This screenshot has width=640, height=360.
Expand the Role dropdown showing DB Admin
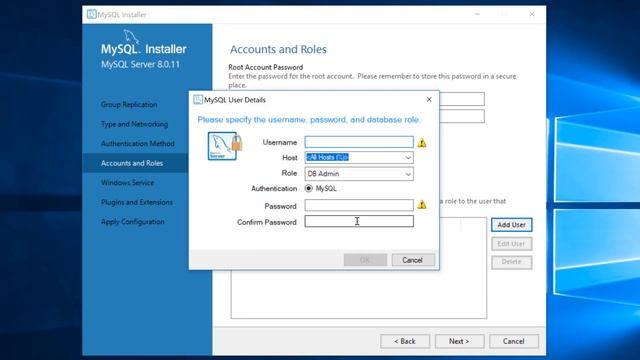(x=408, y=174)
